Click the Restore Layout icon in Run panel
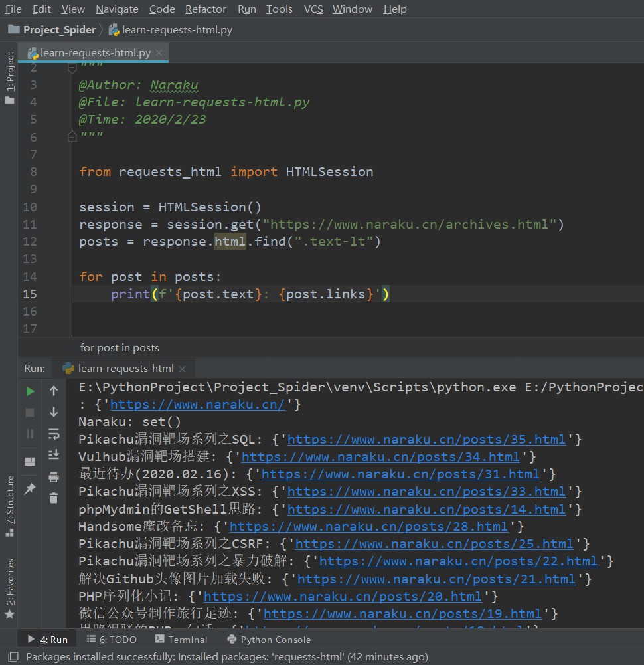 [x=30, y=462]
